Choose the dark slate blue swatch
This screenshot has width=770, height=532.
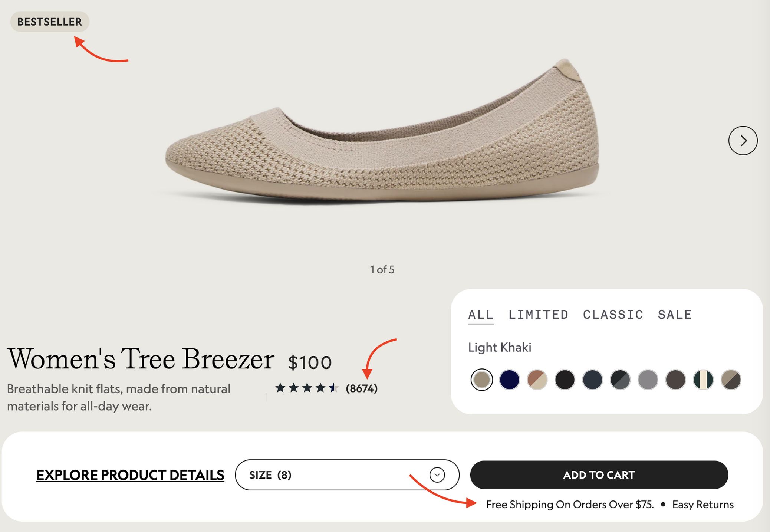tap(592, 380)
